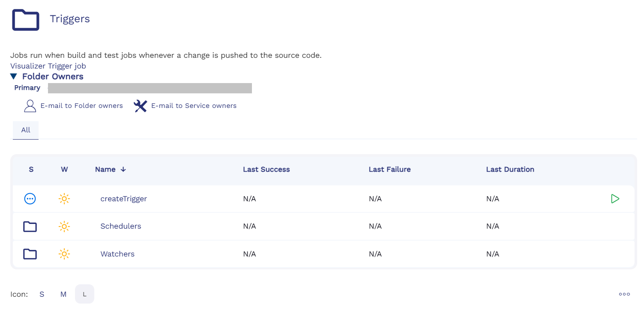Click the Schedulers folder icon
Screen dimensions: 644x319
(30, 227)
